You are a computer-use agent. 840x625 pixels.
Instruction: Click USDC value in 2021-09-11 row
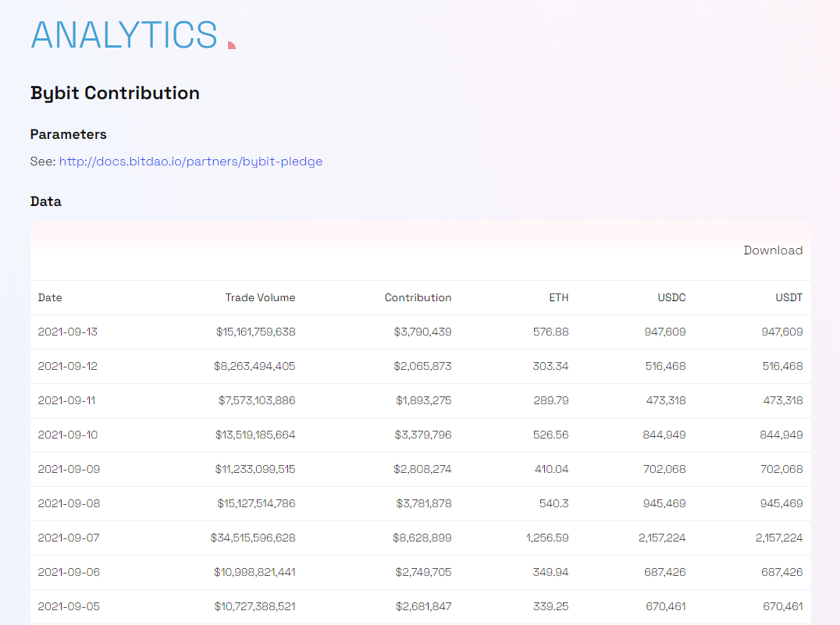[666, 400]
